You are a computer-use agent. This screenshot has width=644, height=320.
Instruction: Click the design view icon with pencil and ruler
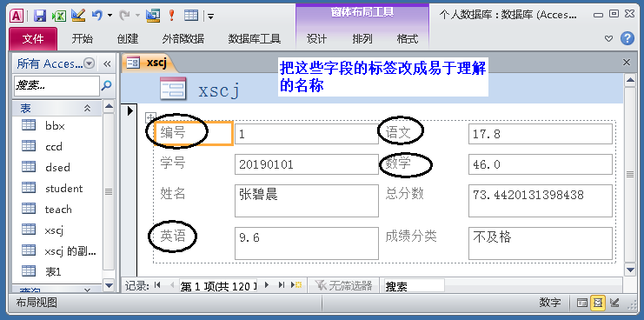pyautogui.click(x=78, y=16)
